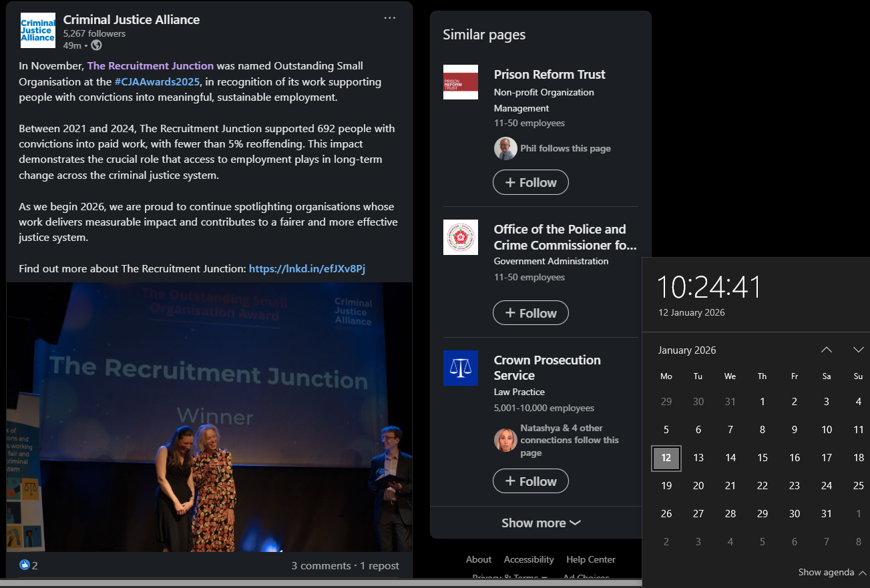Follow Crown Prosecution Service
This screenshot has width=870, height=588.
click(531, 481)
